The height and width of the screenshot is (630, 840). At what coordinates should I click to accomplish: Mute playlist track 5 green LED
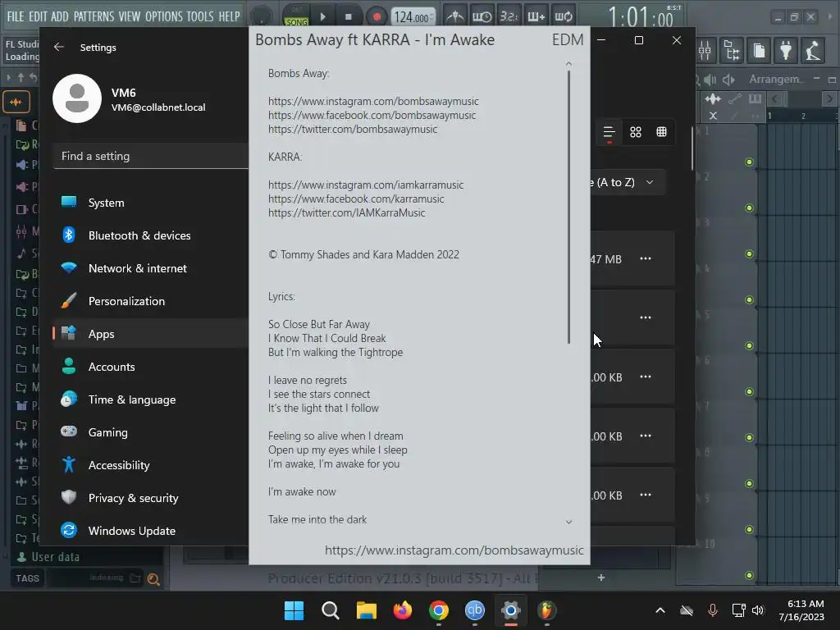[x=749, y=345]
